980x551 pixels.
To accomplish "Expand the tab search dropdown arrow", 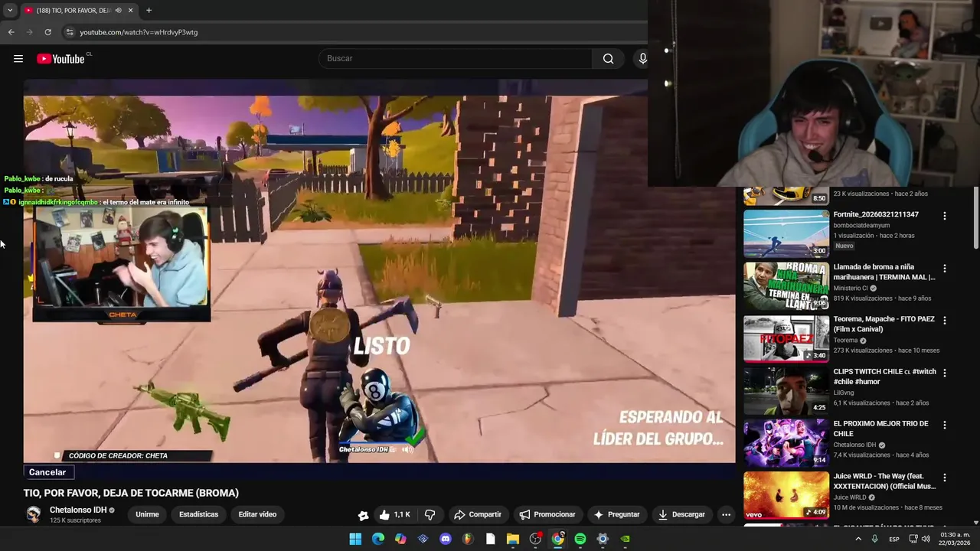I will tap(10, 11).
